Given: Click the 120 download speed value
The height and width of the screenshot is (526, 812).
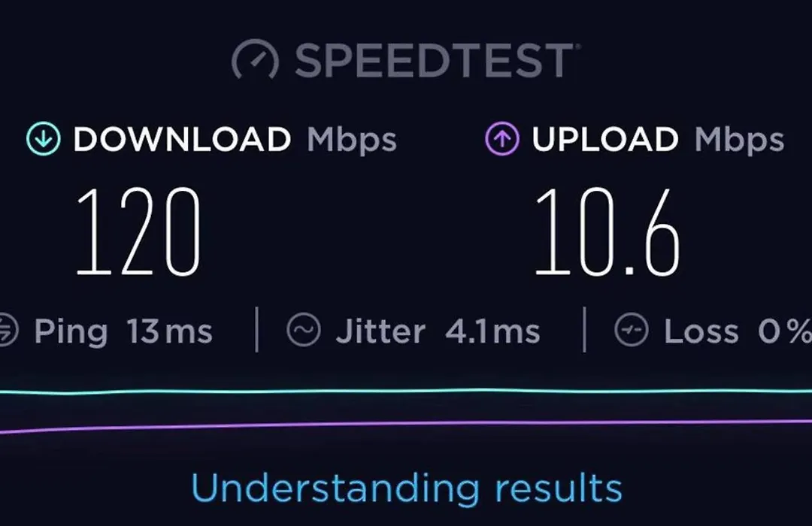Looking at the screenshot, I should point(138,232).
